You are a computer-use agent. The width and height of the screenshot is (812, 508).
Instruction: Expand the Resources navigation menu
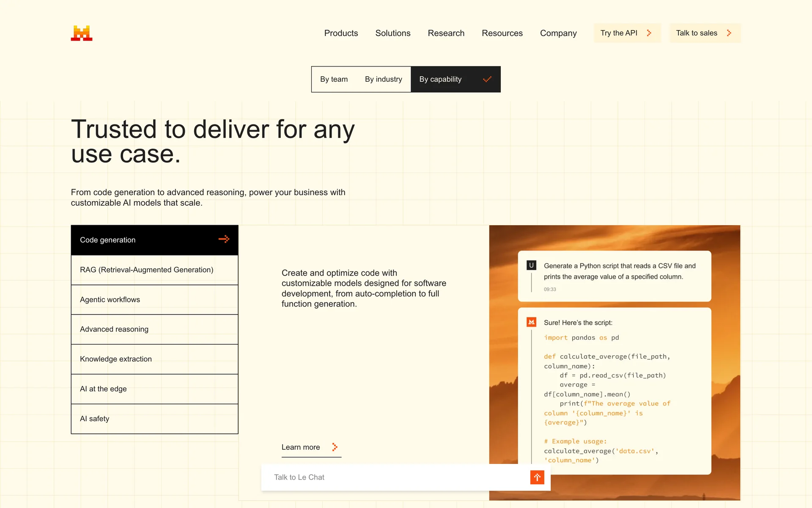coord(502,33)
